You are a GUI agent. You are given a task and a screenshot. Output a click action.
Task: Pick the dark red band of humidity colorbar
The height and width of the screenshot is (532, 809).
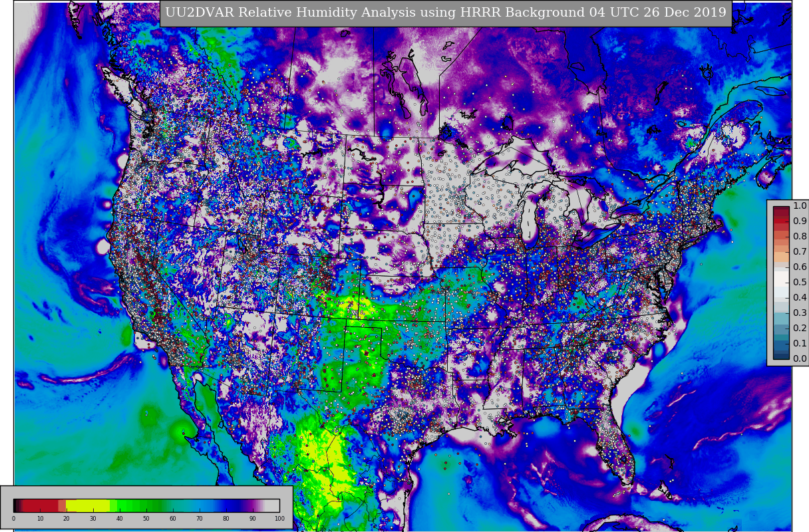41,505
